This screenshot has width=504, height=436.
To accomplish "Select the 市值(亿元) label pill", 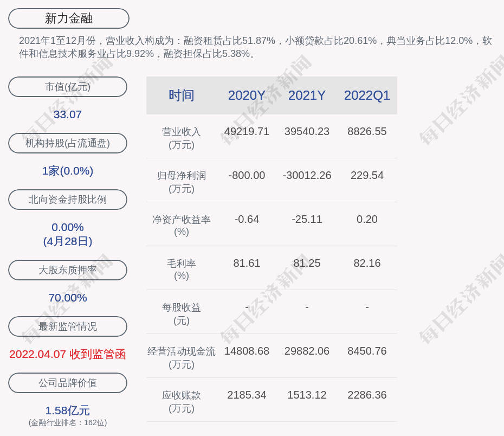I will pos(68,87).
